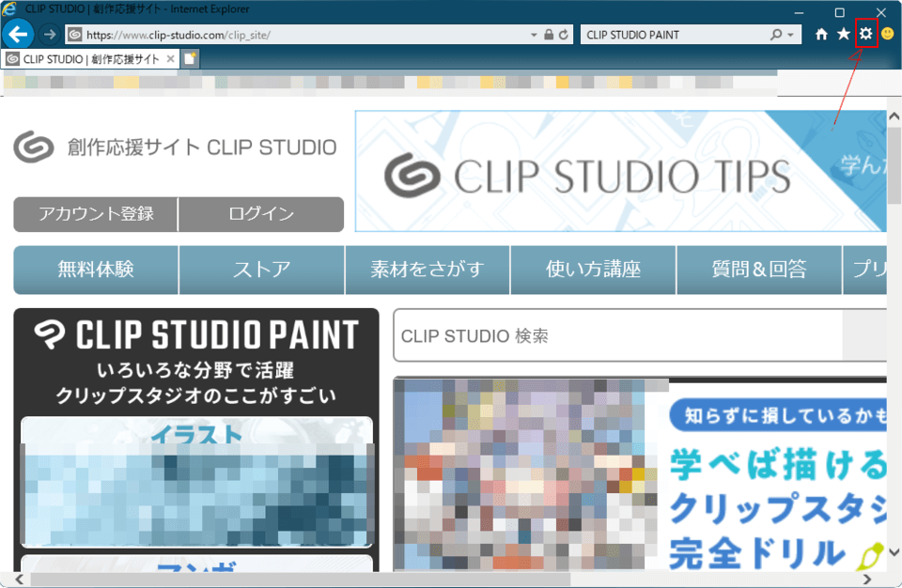902x588 pixels.
Task: Open the イラスト illustration panel
Action: (196, 482)
